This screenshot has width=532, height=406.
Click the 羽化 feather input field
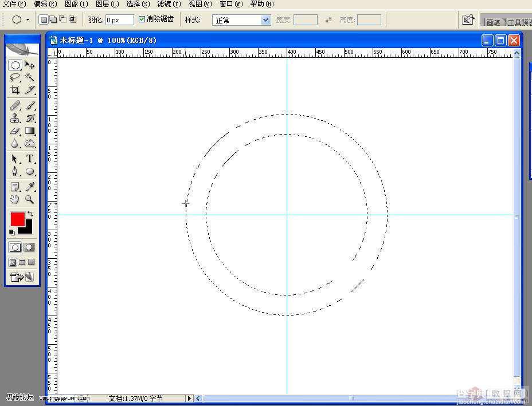coord(120,20)
